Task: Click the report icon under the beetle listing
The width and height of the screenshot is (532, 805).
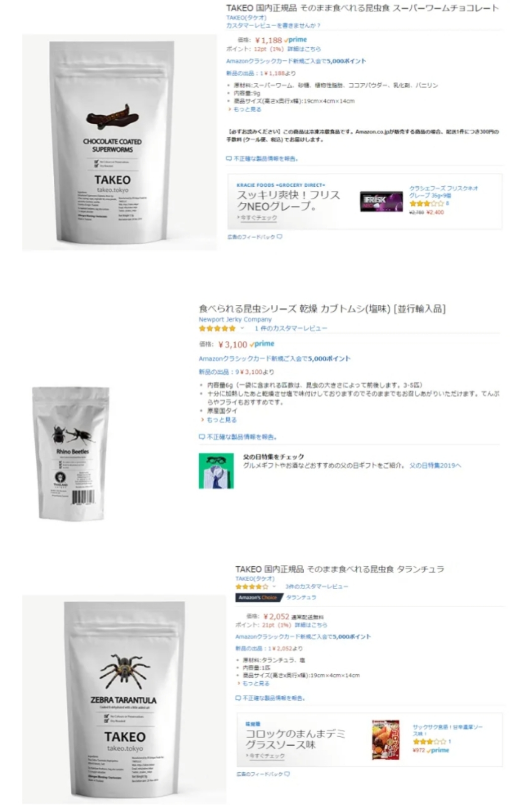Action: point(202,437)
